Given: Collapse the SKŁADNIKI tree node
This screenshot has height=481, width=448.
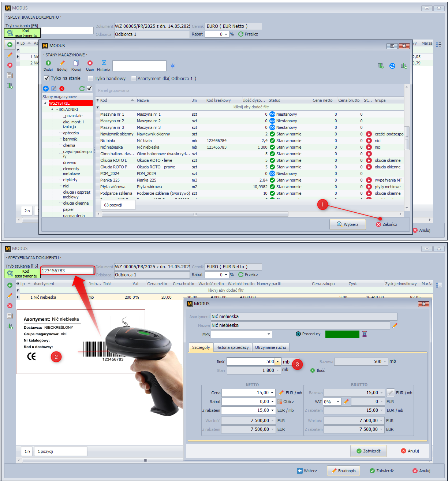Looking at the screenshot, I should click(x=52, y=109).
